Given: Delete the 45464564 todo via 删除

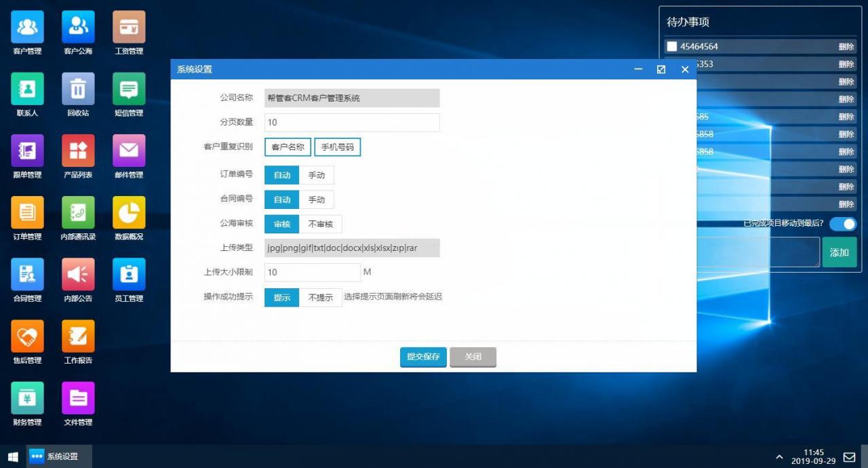Looking at the screenshot, I should 846,46.
